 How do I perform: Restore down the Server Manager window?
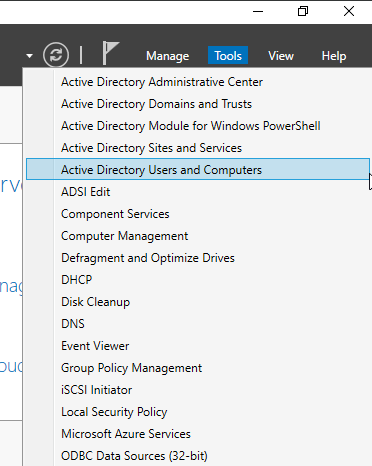[303, 11]
